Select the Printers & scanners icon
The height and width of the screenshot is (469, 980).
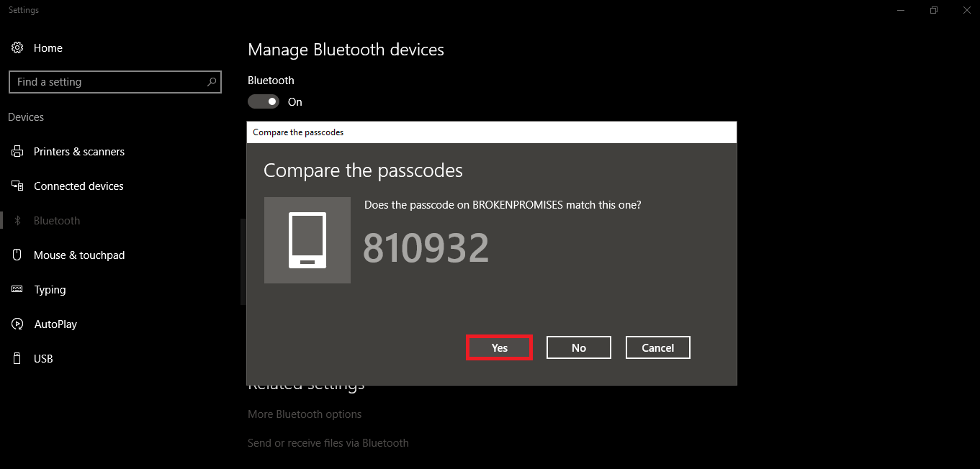[17, 151]
